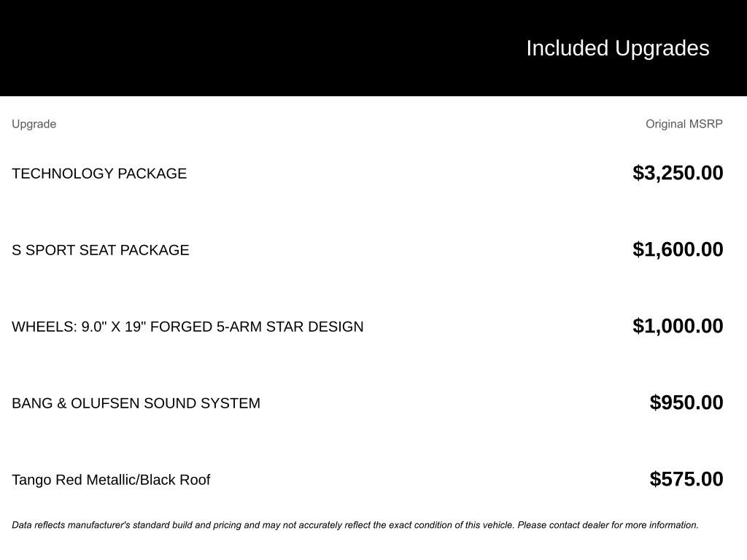Click the manufacturer data disclaimer text
Image resolution: width=747 pixels, height=560 pixels.
[x=355, y=525]
